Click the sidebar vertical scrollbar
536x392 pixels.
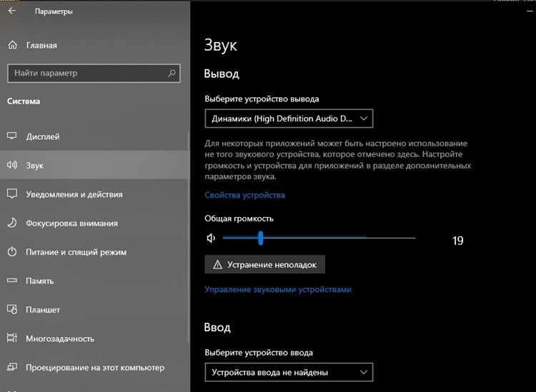[189, 236]
